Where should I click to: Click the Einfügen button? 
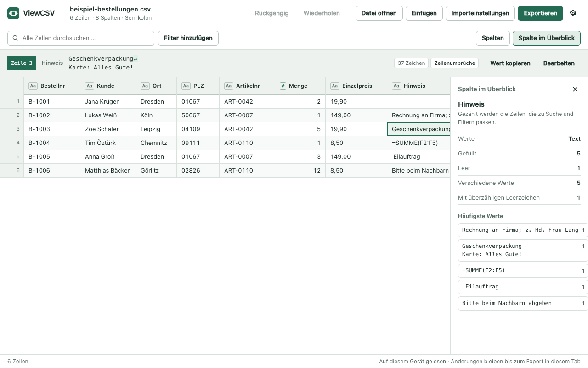[424, 13]
